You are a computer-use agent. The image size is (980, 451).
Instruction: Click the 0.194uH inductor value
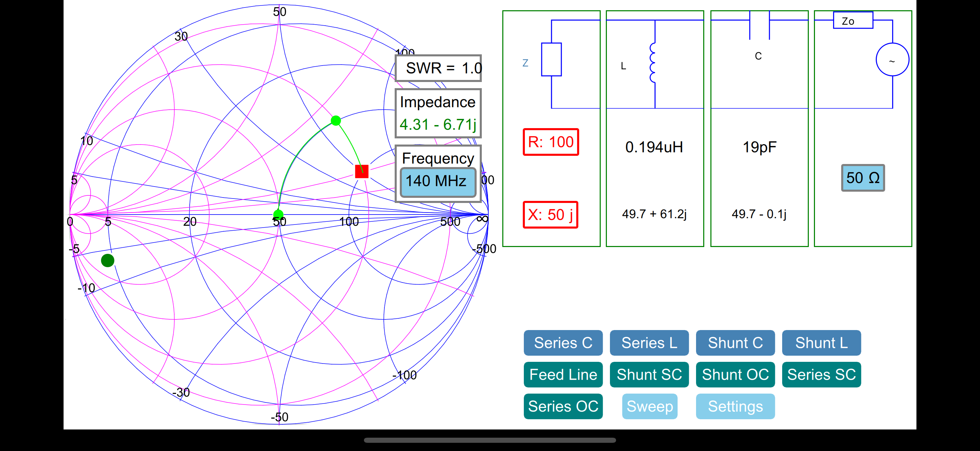click(654, 147)
